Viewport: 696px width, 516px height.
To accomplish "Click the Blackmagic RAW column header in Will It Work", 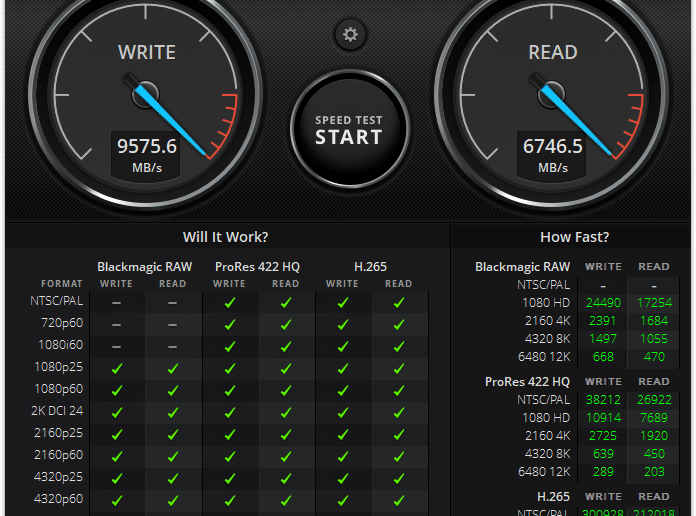I will click(x=145, y=266).
